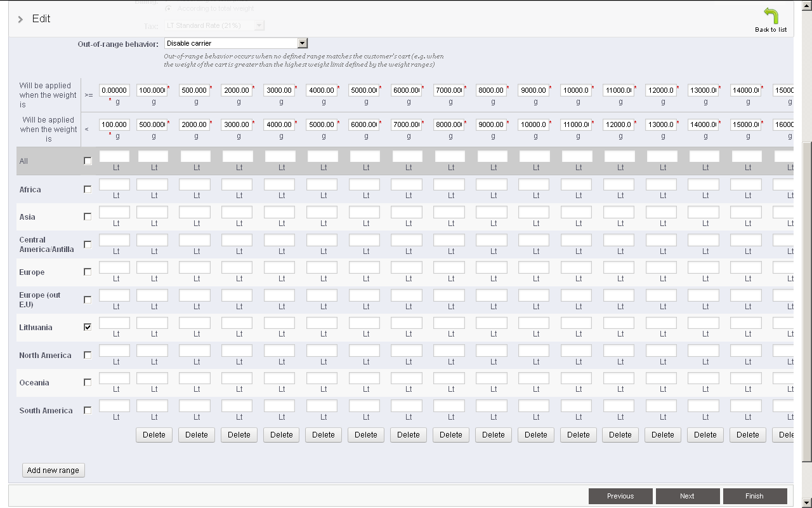Delete the 100–500 g weight range

[x=154, y=435]
